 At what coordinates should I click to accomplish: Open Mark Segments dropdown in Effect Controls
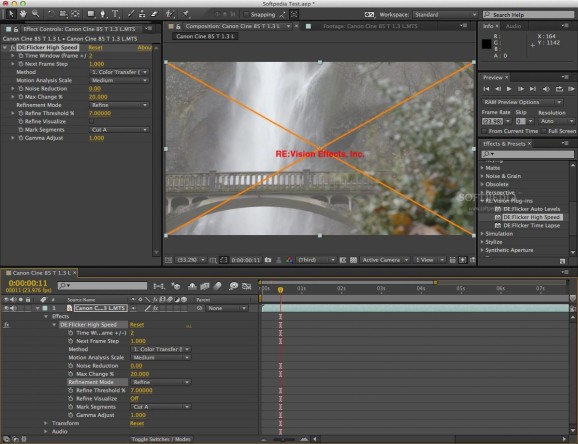(119, 130)
